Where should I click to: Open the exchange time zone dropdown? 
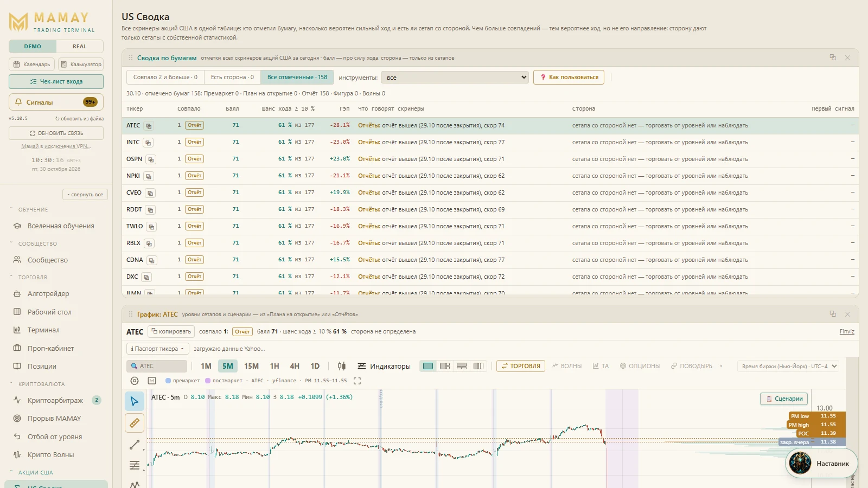[788, 366]
